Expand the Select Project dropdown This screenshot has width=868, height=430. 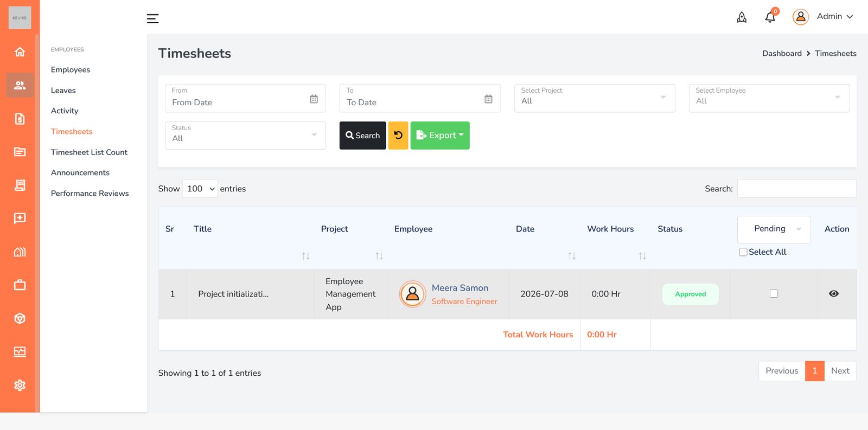click(x=595, y=98)
